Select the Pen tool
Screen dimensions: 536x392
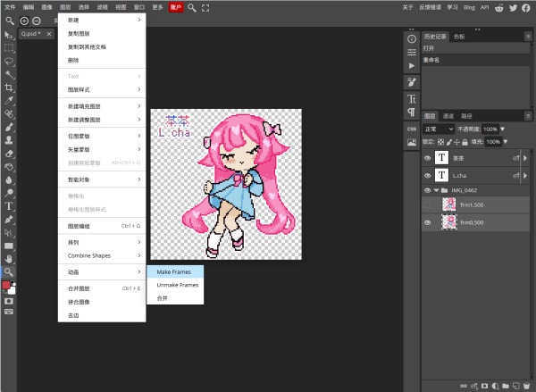pos(9,220)
